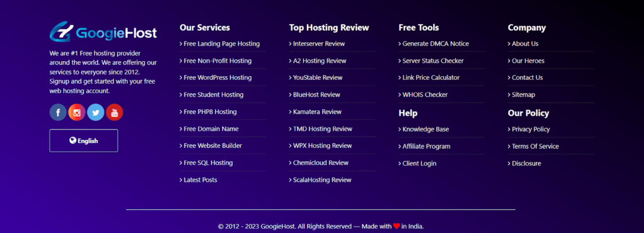
Task: Click the Our Policy heading
Action: [528, 113]
